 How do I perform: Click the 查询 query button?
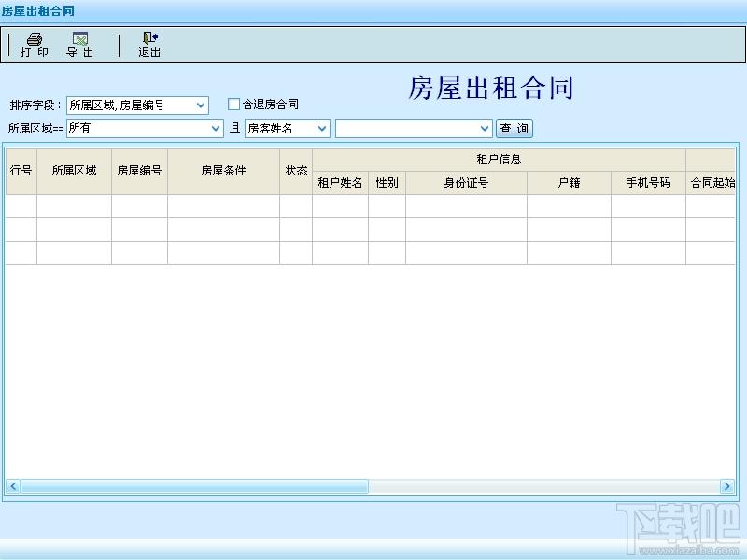click(514, 129)
